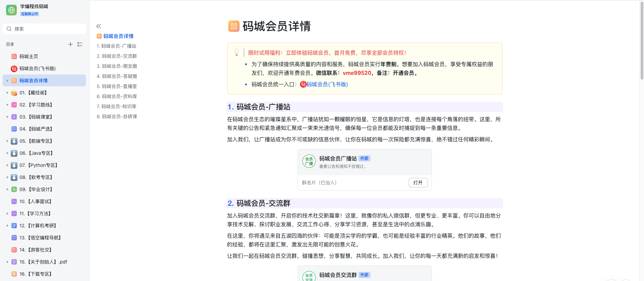Click the icon of 12.【计算机考研】
This screenshot has height=281, width=644.
point(14,226)
